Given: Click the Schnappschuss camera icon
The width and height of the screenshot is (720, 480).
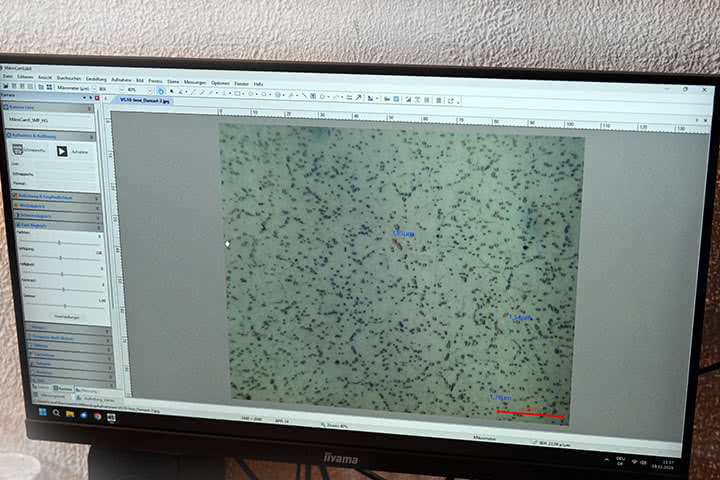Looking at the screenshot, I should point(17,149).
